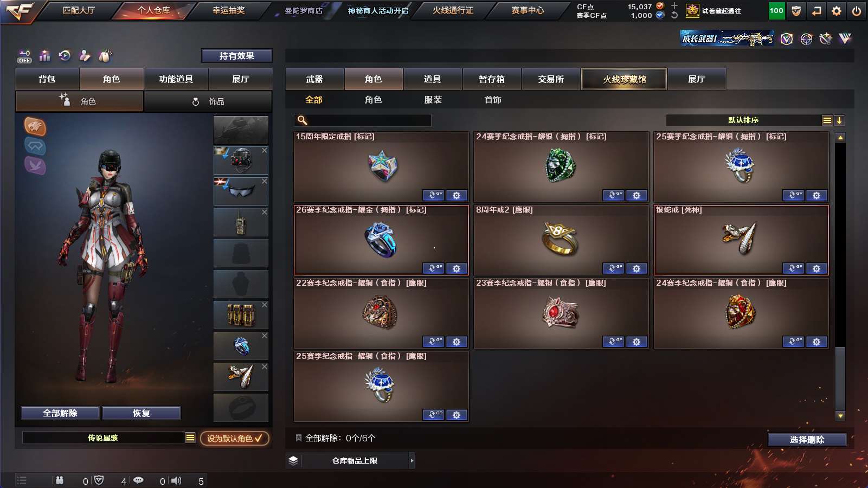Screen dimensions: 868x488
Task: Click the sound speaker icon in status bar
Action: click(x=176, y=480)
